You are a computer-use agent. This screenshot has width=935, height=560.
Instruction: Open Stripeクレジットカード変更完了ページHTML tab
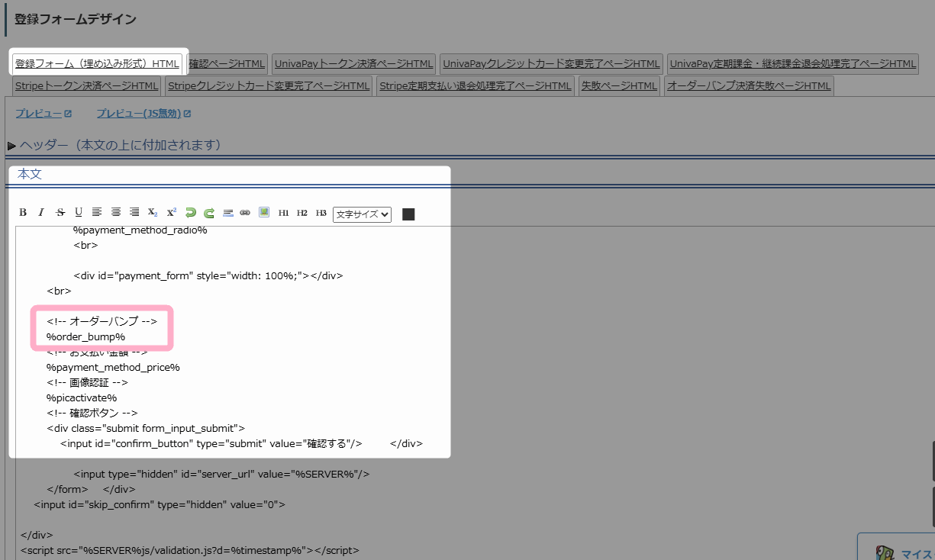click(269, 85)
